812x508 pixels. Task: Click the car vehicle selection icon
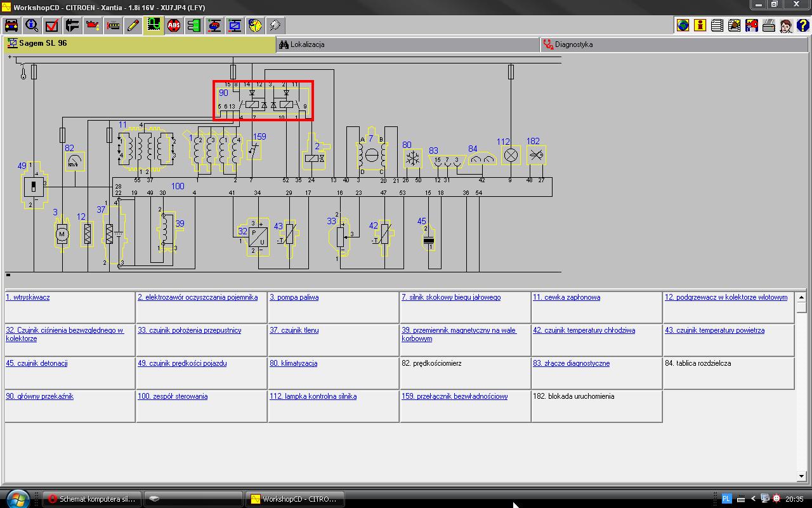(11, 25)
